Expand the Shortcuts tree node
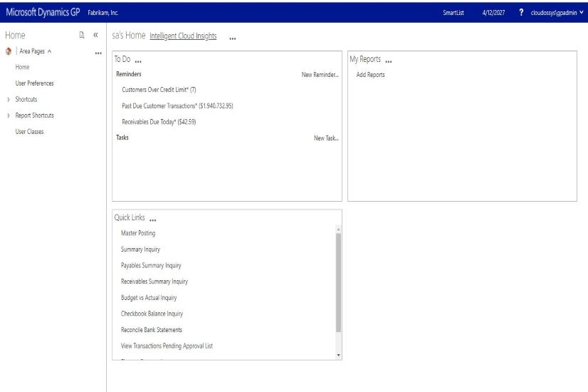Screen dimensions: 588x392 click(x=9, y=100)
